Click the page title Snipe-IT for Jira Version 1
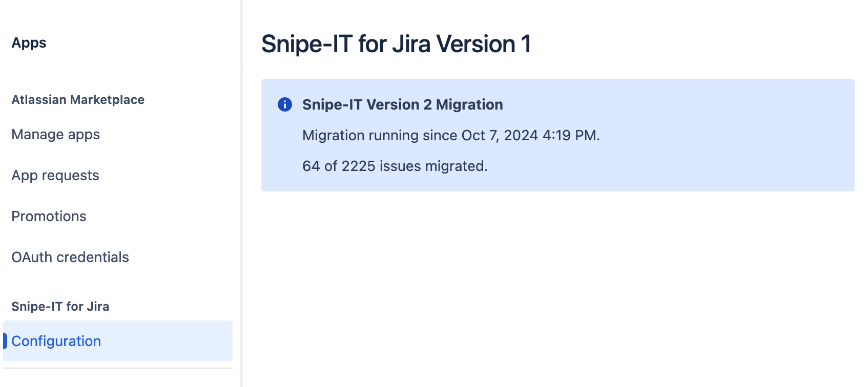868x387 pixels. tap(396, 44)
